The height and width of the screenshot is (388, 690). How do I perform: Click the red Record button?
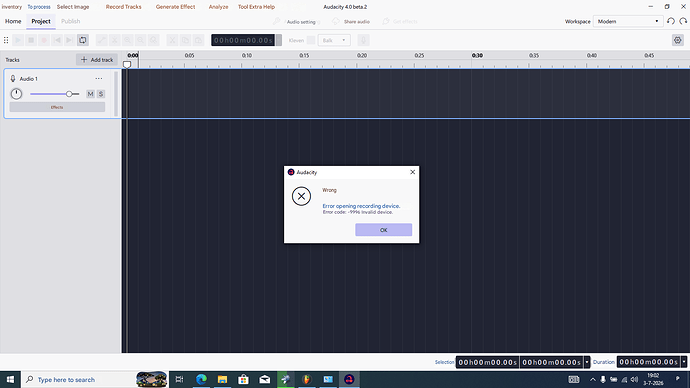point(44,40)
